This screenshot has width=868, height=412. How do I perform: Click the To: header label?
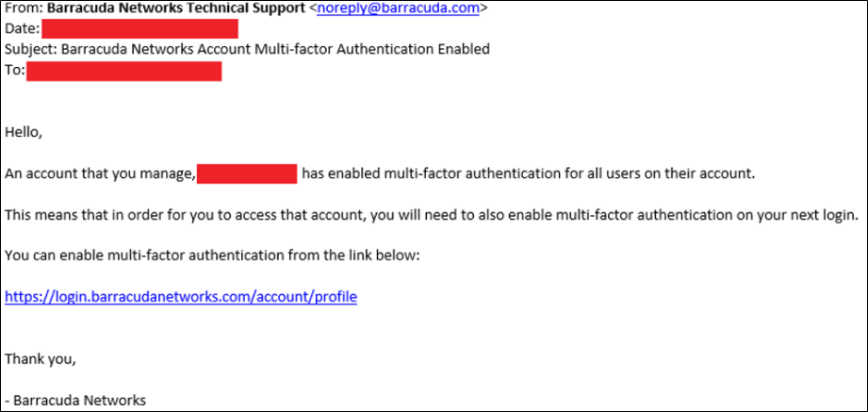[15, 71]
